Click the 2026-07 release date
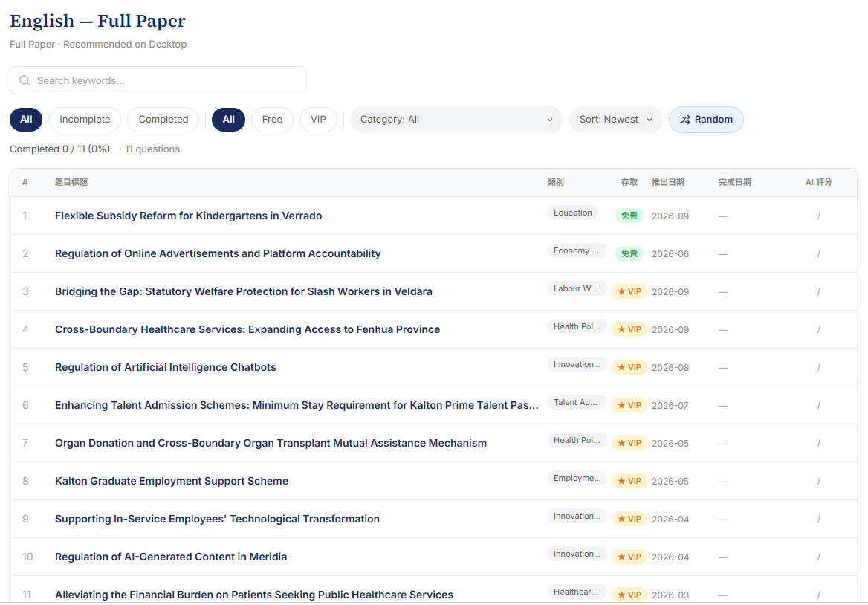868x605 pixels. click(x=670, y=406)
